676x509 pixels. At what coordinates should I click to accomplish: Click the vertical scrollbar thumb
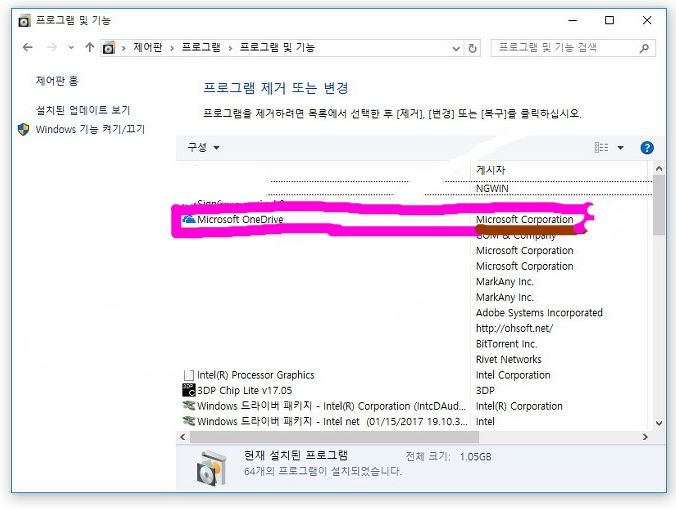point(658,205)
